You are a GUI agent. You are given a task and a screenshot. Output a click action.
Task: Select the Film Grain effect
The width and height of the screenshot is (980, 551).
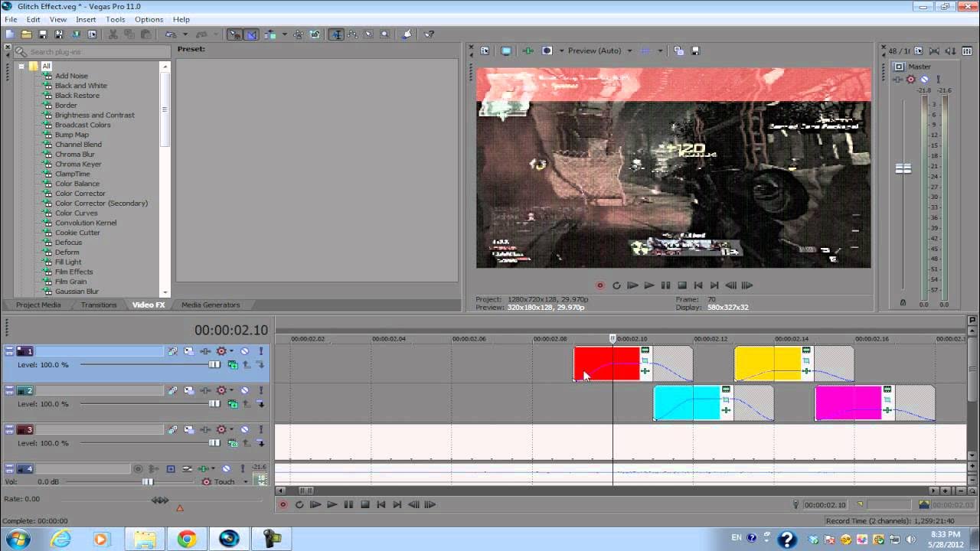[x=70, y=282]
